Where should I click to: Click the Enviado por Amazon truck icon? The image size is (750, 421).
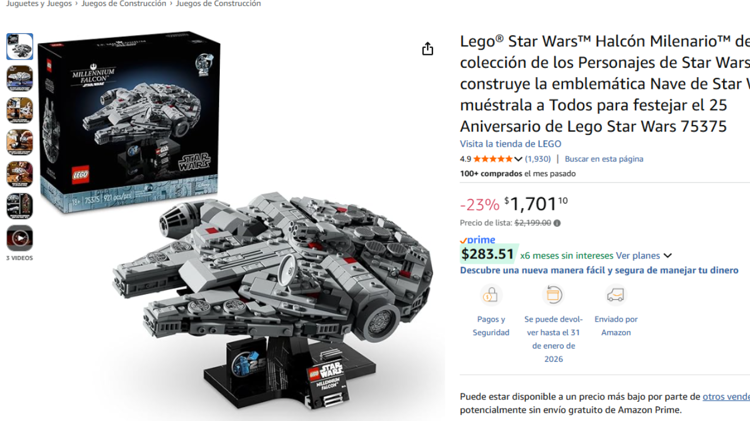tap(616, 295)
